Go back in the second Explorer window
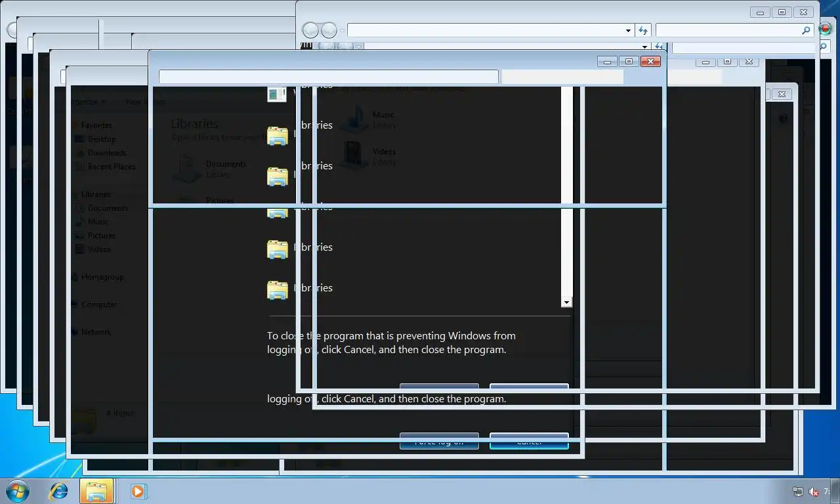This screenshot has width=840, height=504. tap(326, 47)
